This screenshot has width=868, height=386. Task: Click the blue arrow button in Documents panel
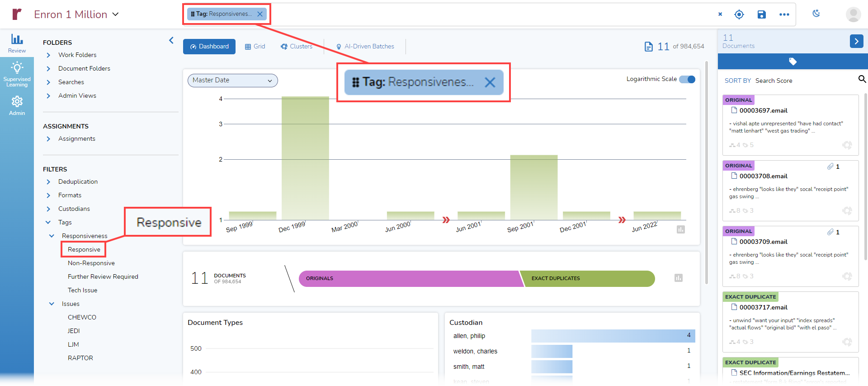pos(857,41)
